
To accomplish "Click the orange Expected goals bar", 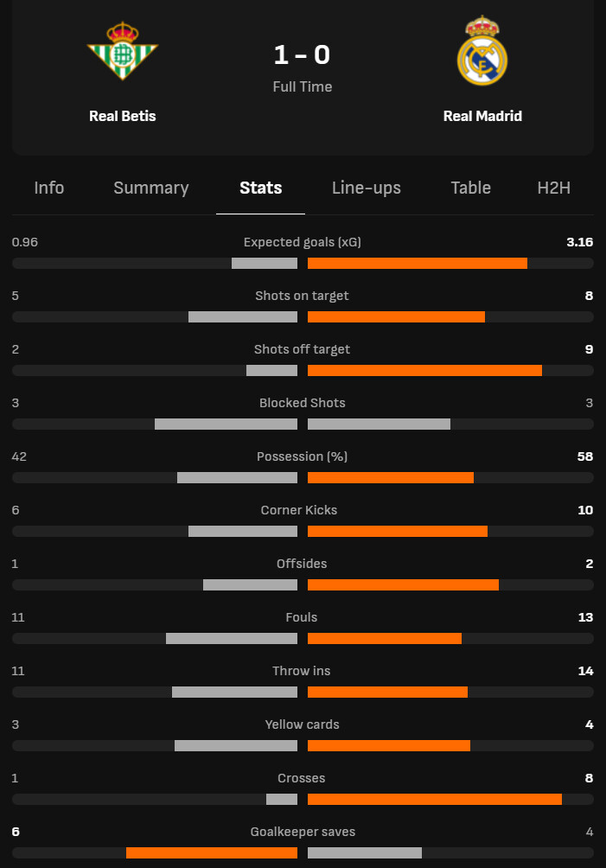I will (418, 264).
